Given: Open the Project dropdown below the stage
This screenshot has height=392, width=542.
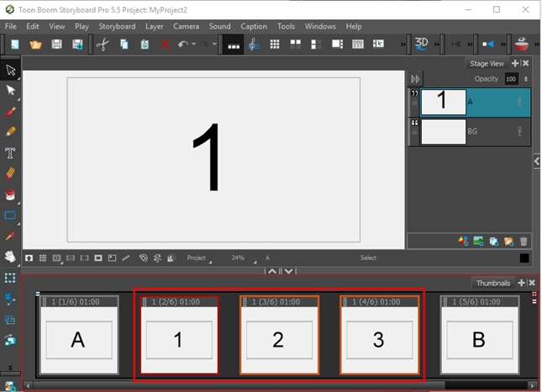Looking at the screenshot, I should point(198,259).
